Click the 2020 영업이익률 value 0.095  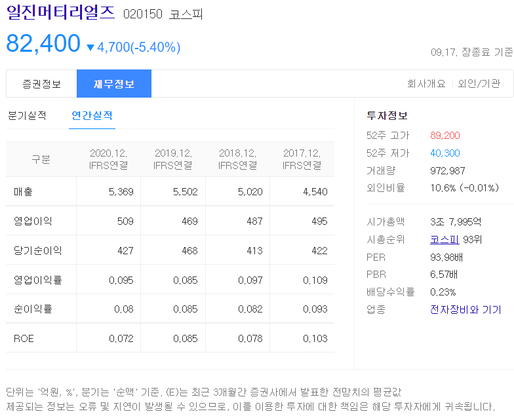(x=121, y=280)
